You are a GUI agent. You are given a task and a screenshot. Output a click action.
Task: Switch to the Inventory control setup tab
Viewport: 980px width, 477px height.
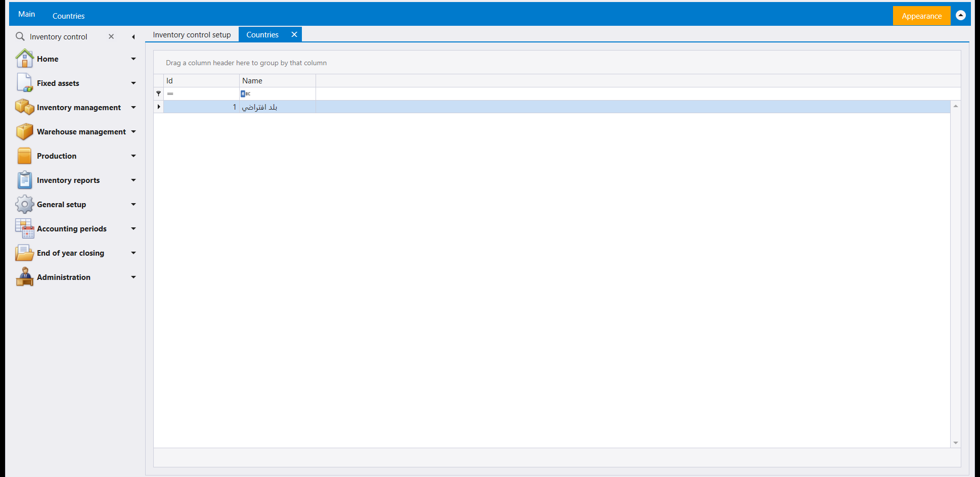click(192, 35)
